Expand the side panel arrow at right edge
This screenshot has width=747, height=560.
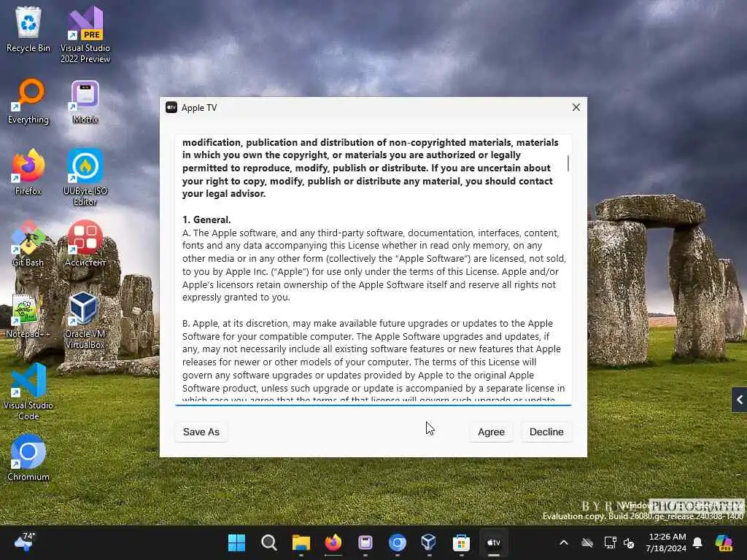pyautogui.click(x=740, y=400)
